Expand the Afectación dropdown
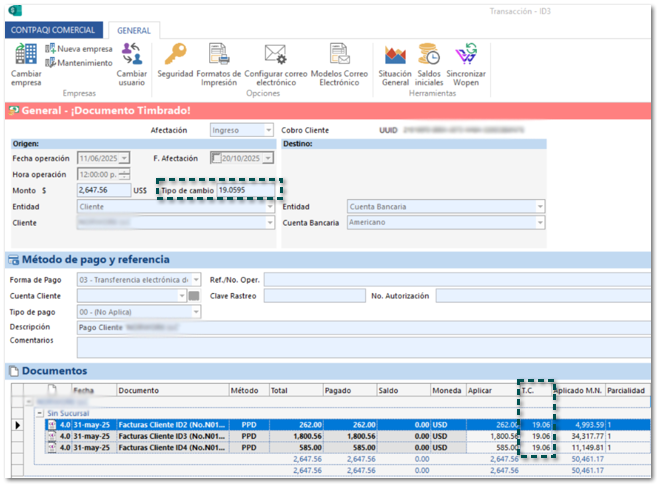This screenshot has width=660, height=497. 268,130
